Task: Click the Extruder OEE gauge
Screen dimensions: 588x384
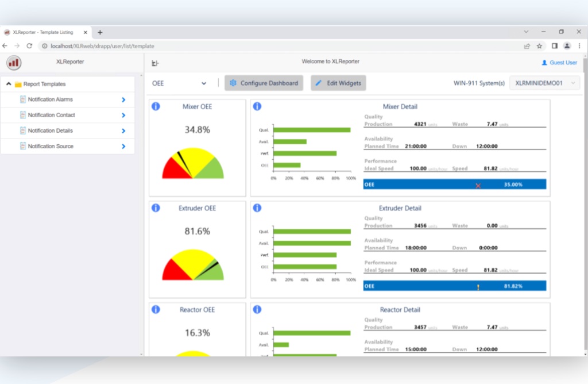Action: click(193, 264)
